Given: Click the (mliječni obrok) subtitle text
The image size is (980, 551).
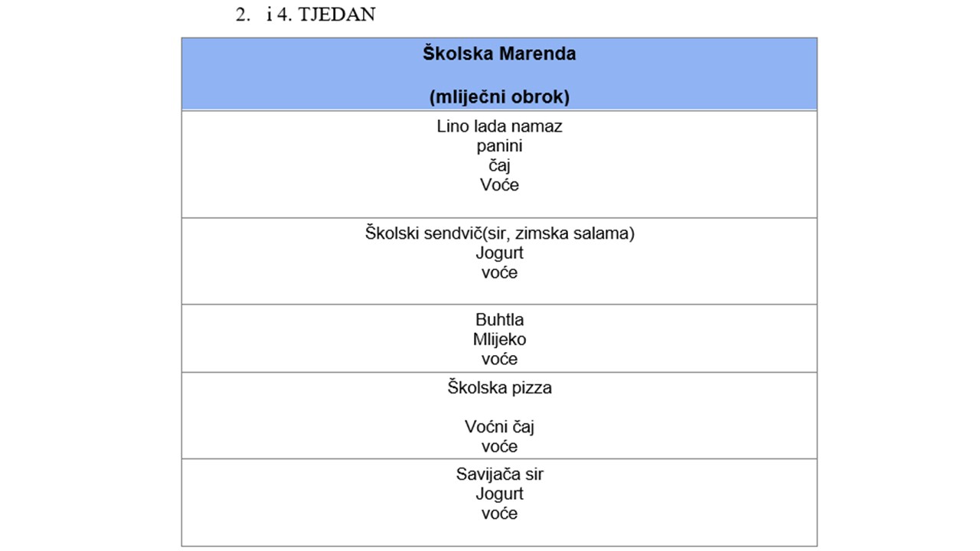Looking at the screenshot, I should 499,97.
